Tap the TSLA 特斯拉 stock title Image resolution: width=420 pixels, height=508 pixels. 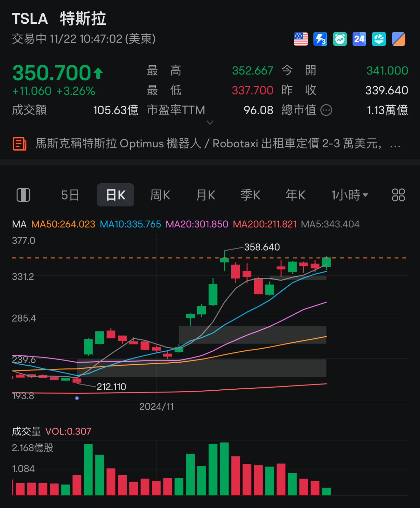pos(59,19)
